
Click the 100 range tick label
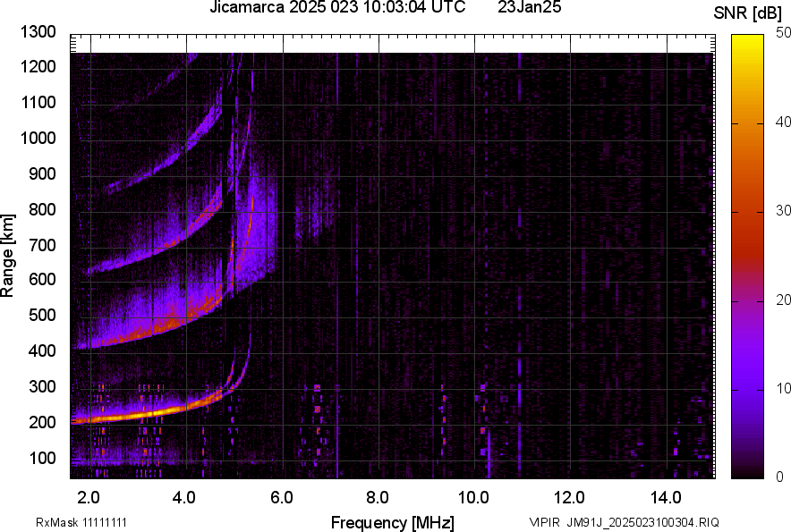click(43, 458)
